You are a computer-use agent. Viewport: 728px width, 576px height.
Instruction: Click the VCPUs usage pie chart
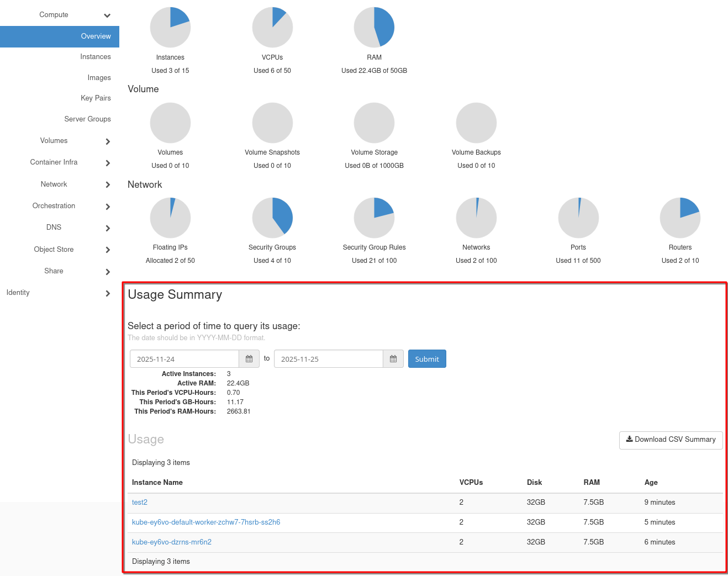tap(272, 28)
